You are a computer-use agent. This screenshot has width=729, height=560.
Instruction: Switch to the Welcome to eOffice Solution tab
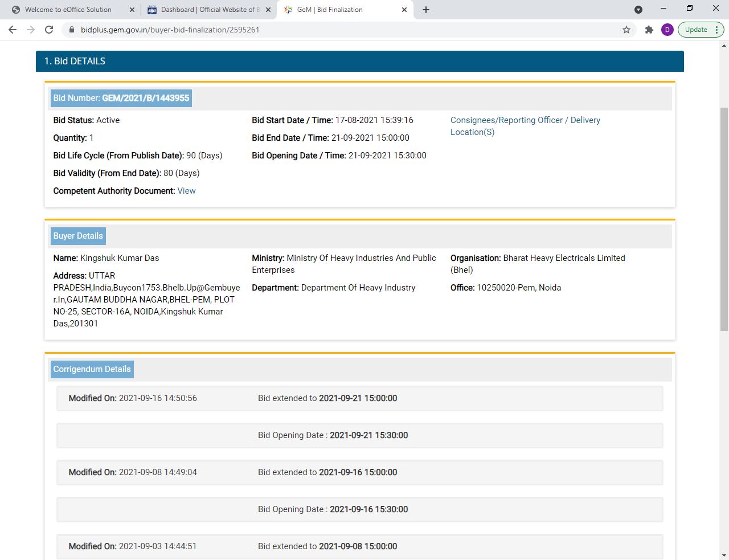click(68, 10)
